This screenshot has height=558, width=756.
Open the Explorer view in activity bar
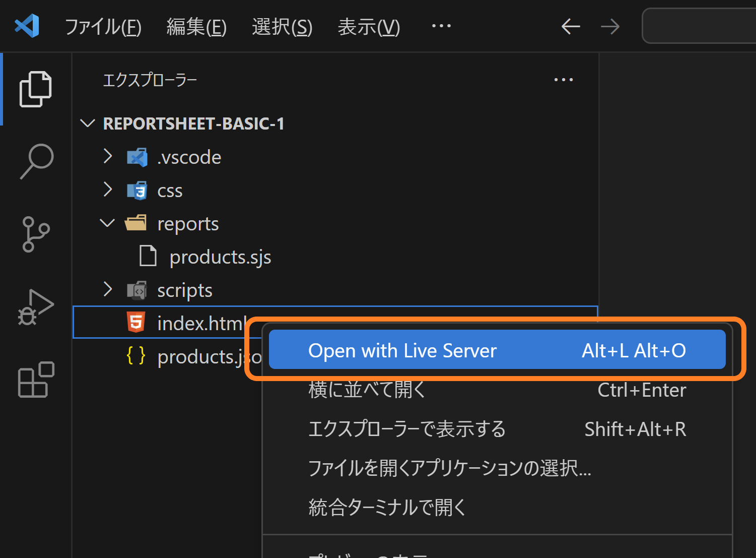(x=35, y=89)
